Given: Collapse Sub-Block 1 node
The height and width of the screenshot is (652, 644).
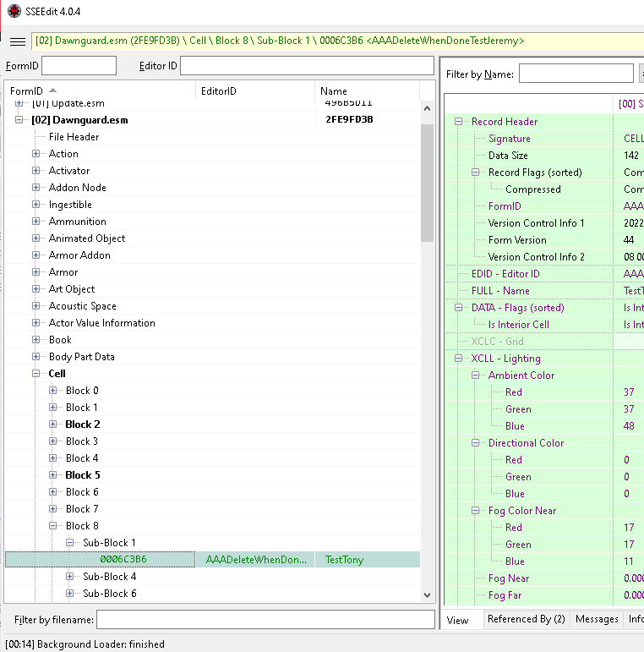Looking at the screenshot, I should pyautogui.click(x=70, y=543).
